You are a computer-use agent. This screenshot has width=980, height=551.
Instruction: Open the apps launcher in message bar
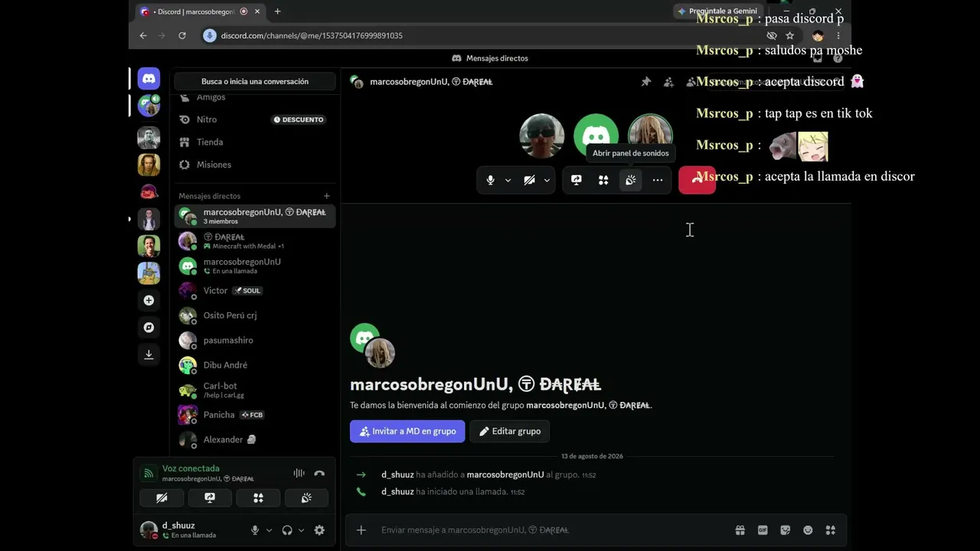pyautogui.click(x=831, y=530)
